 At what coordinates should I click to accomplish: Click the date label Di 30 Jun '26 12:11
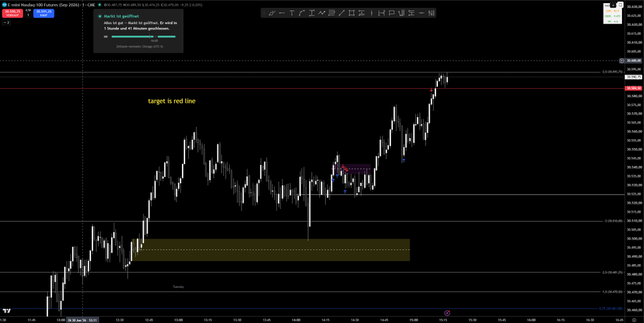point(82,319)
